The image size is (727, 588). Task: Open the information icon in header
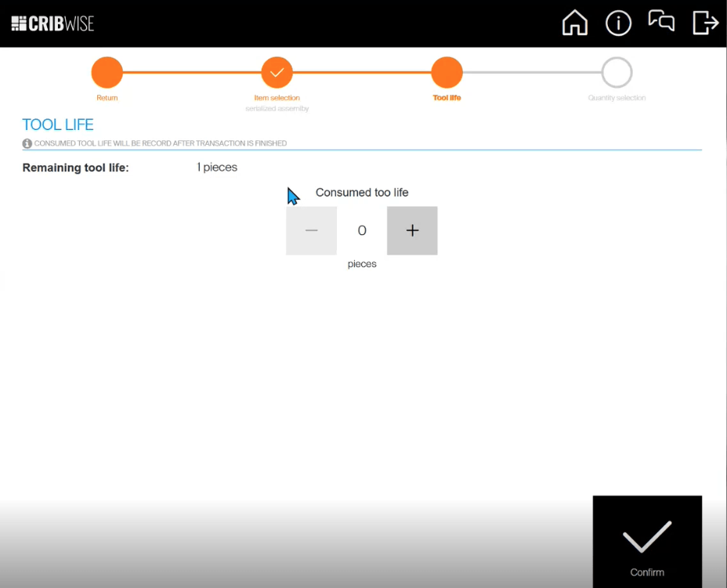618,23
